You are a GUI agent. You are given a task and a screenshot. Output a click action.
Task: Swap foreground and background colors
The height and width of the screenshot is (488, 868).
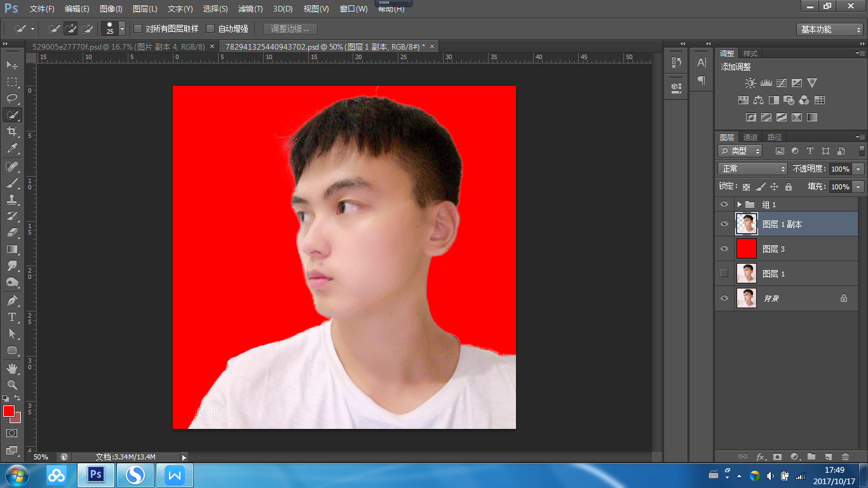18,398
